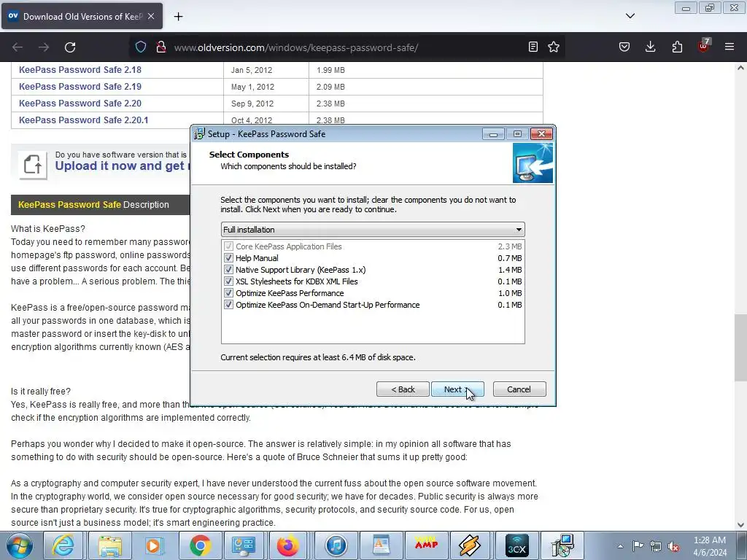Click the Firefox reload page icon
The height and width of the screenshot is (560, 747).
tap(70, 47)
